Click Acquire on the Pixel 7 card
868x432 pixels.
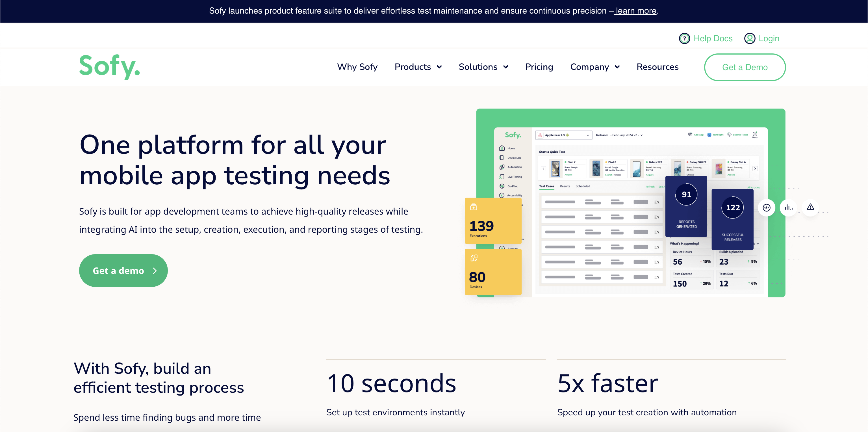click(568, 175)
